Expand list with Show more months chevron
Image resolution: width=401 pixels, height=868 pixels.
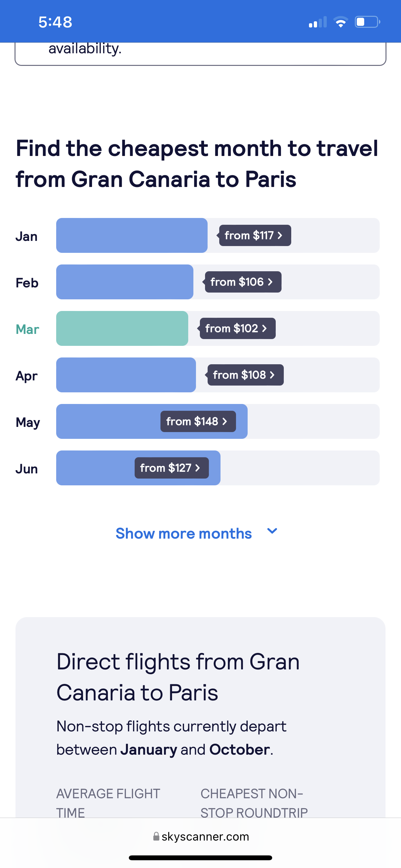click(x=272, y=532)
